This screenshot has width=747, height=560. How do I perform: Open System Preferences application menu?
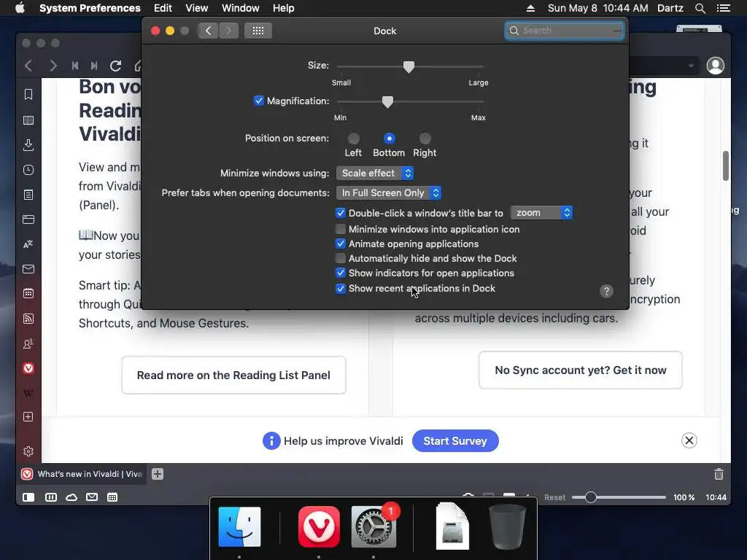(x=90, y=8)
